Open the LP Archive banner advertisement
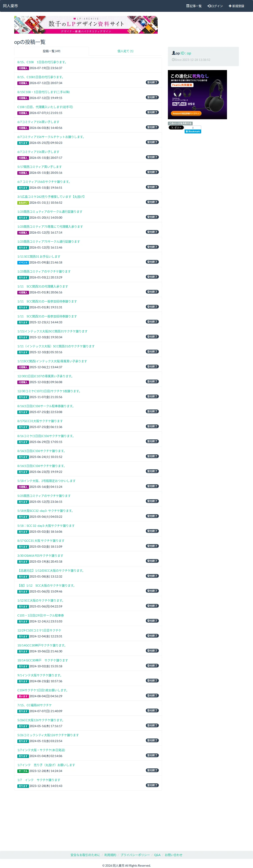The image size is (253, 868). [x=86, y=25]
